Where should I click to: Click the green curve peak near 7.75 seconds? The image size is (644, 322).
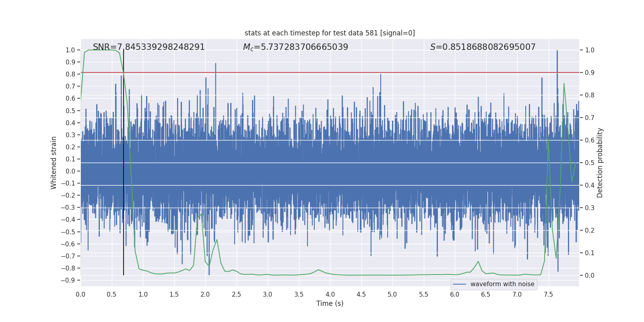(x=563, y=84)
